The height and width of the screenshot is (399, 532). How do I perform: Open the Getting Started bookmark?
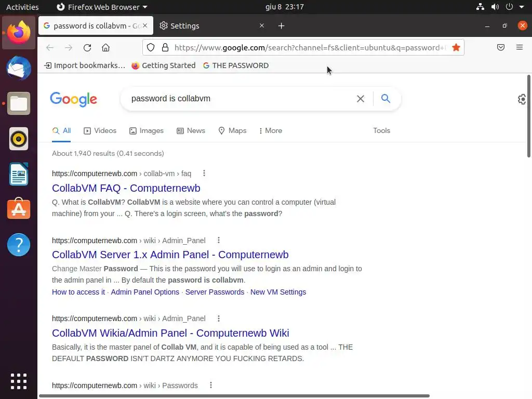coord(164,65)
